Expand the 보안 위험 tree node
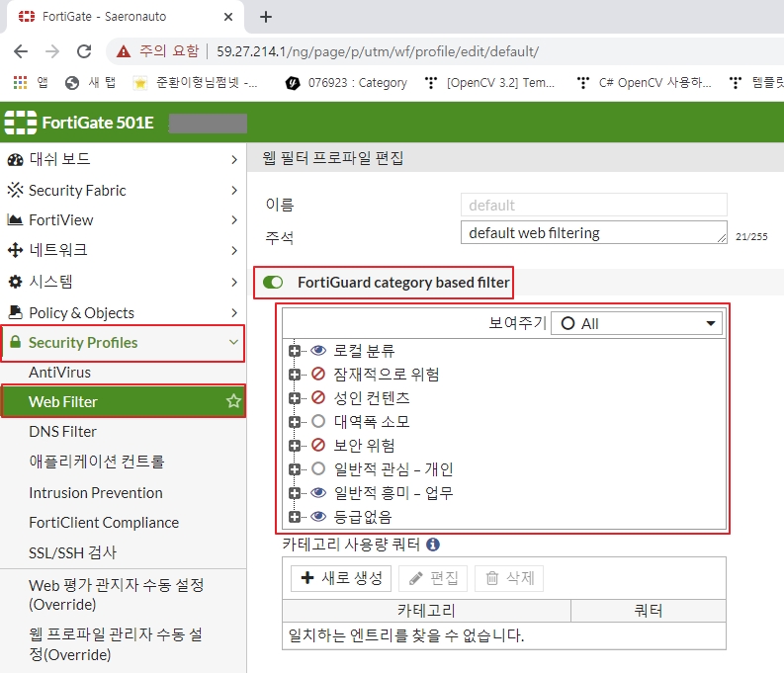 click(295, 445)
